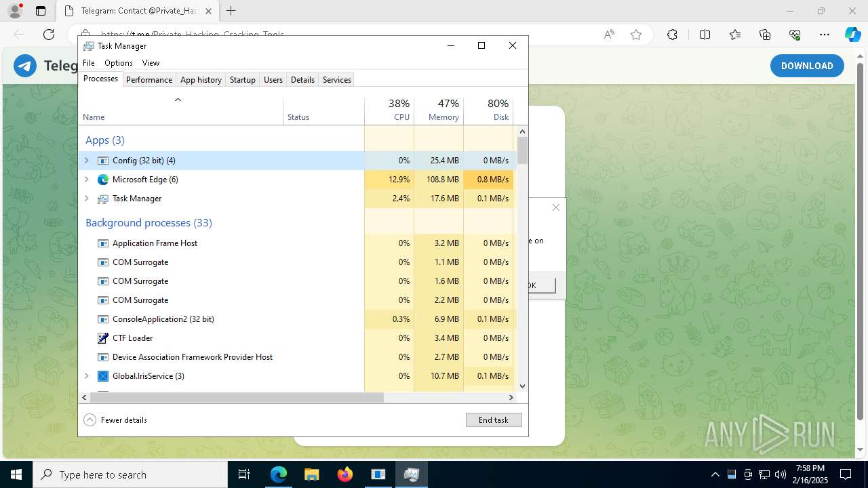
Task: Refresh the Edge page
Action: [x=49, y=35]
